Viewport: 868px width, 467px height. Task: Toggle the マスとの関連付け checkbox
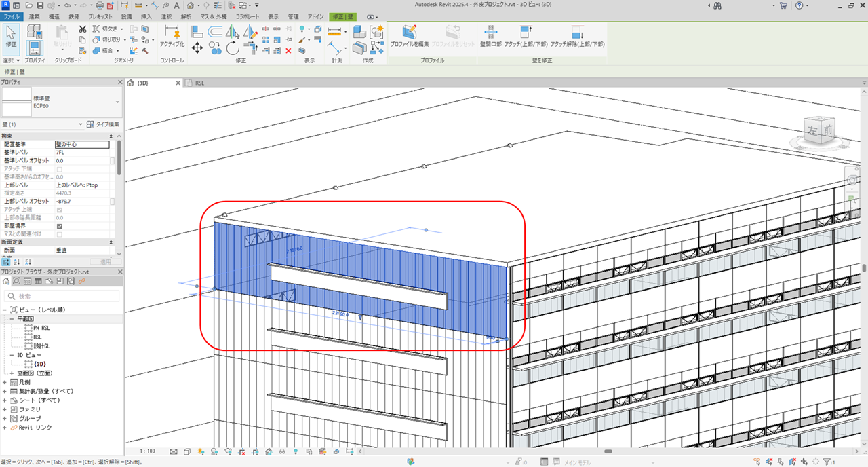(60, 234)
